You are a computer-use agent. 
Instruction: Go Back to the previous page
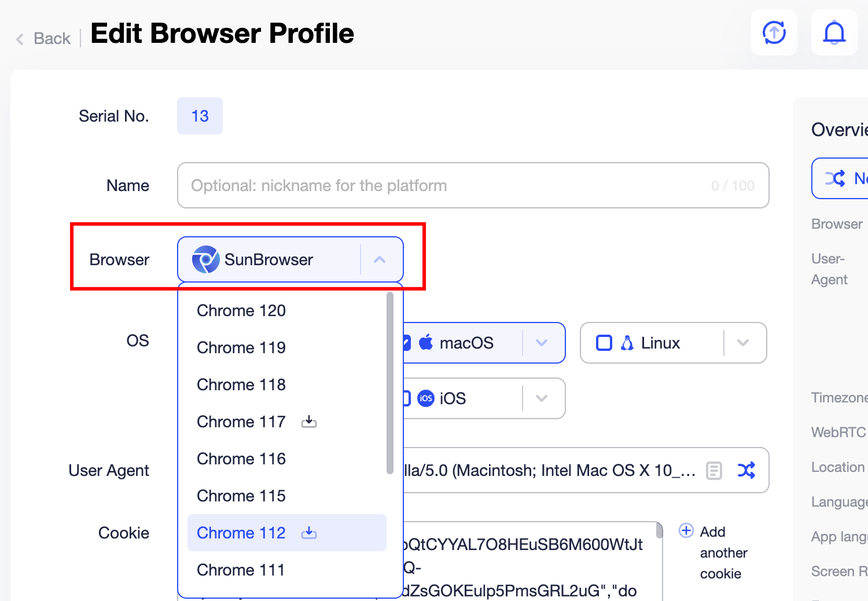click(44, 38)
